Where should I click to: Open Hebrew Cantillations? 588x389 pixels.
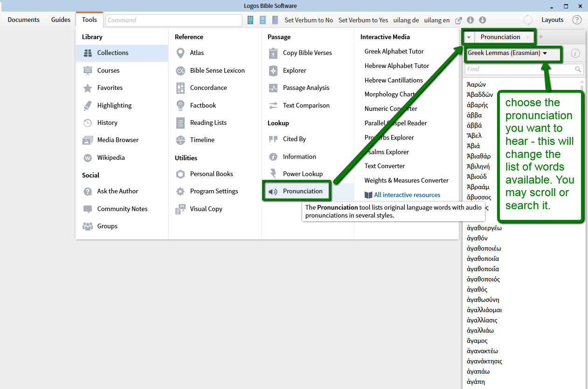click(394, 80)
